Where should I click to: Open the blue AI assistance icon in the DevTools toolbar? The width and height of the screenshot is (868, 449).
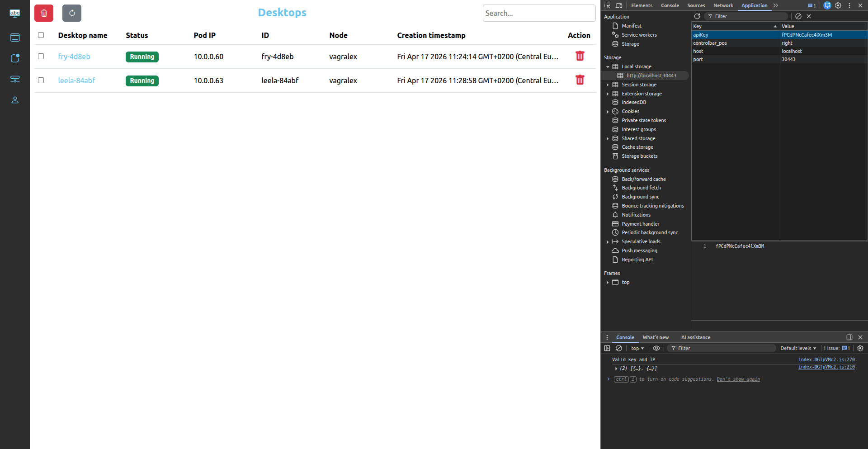(827, 5)
